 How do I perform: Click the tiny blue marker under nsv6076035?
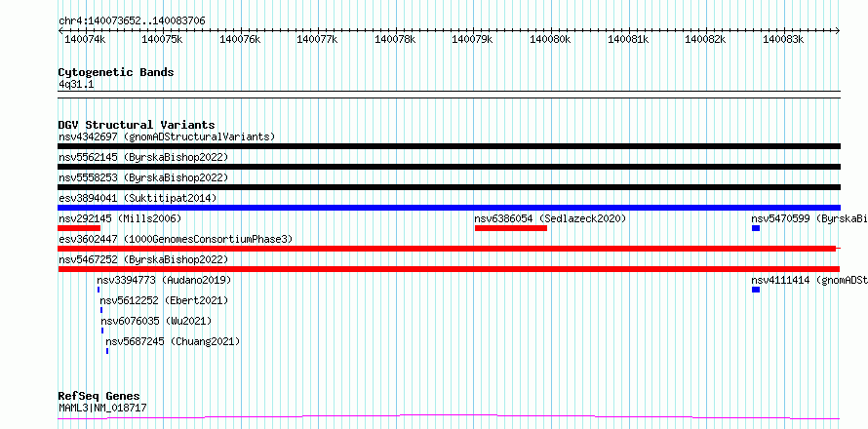coord(102,331)
